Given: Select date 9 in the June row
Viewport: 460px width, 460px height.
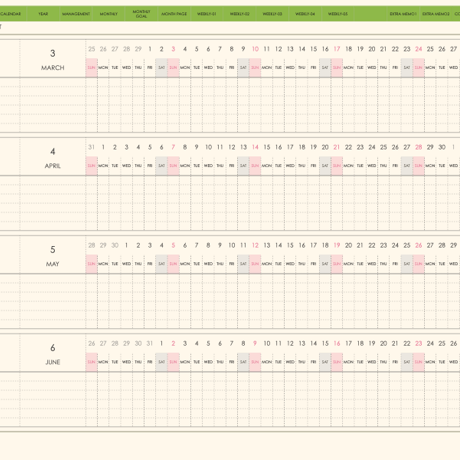Looking at the screenshot, I should pos(255,343).
